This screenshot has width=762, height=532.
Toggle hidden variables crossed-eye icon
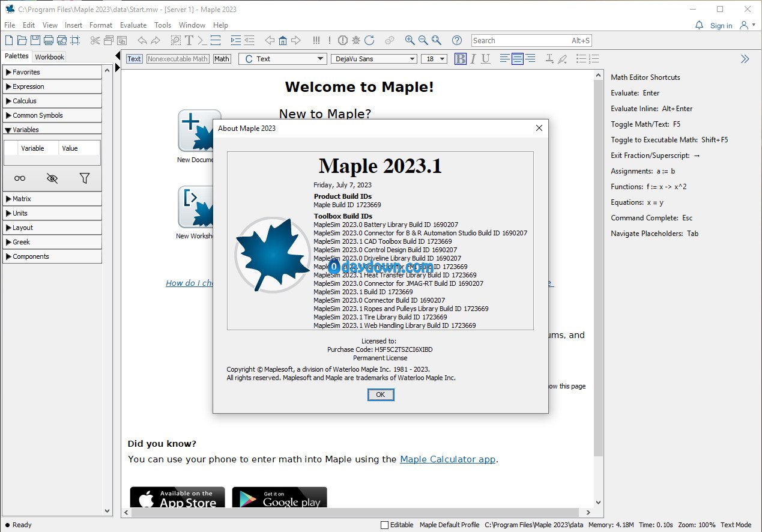tap(52, 178)
